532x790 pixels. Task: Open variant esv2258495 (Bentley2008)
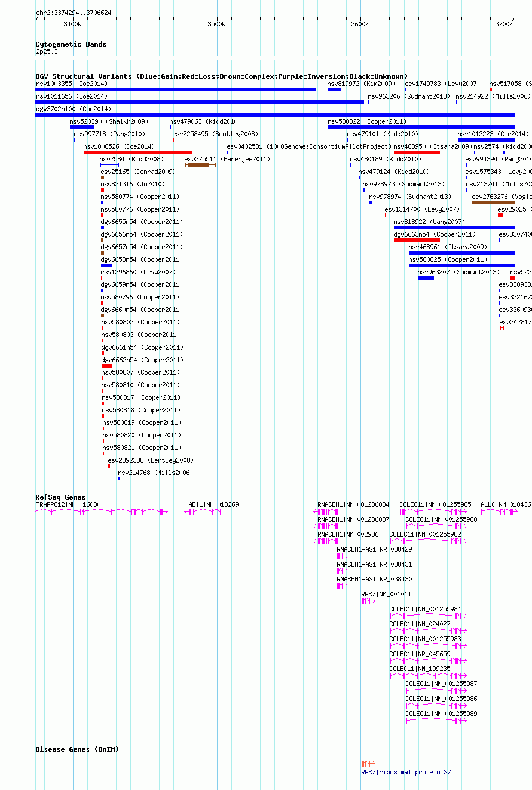click(x=216, y=134)
